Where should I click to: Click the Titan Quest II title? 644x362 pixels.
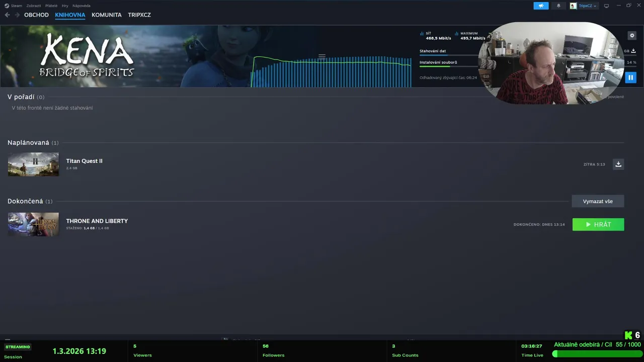84,161
